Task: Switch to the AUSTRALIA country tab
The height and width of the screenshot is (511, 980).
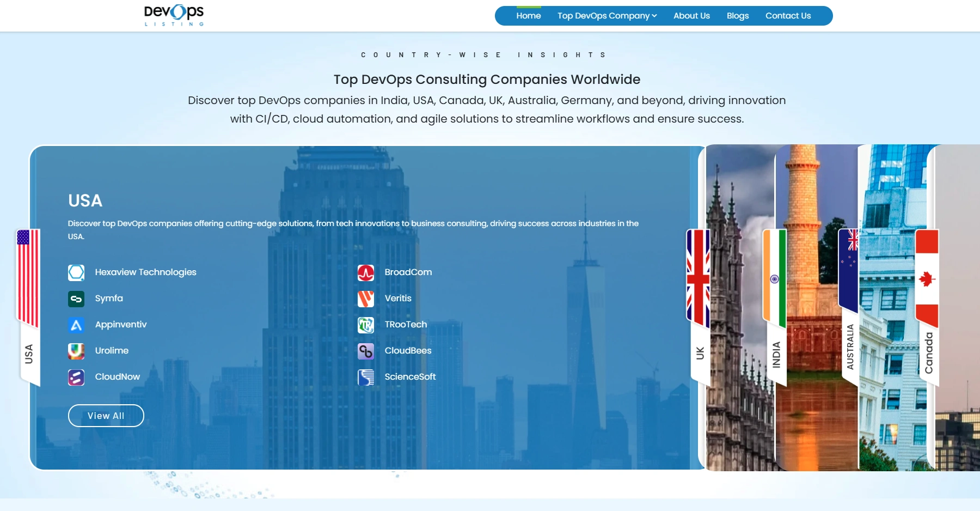Action: click(x=850, y=347)
